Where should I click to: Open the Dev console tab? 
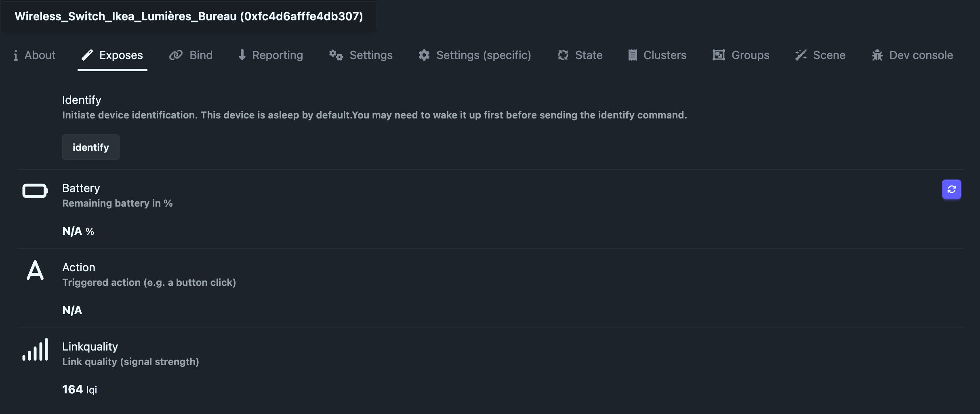click(x=913, y=55)
